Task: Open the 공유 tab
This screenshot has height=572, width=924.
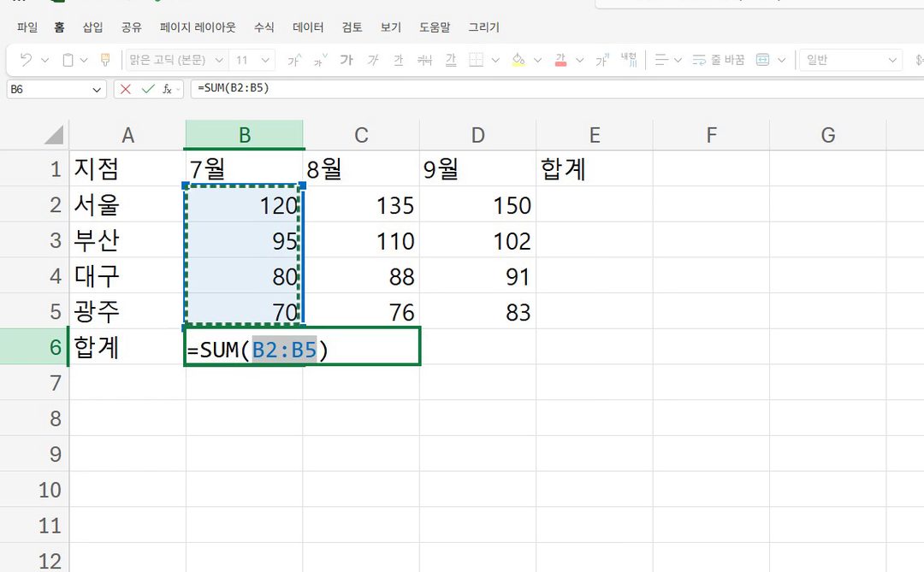Action: (132, 27)
